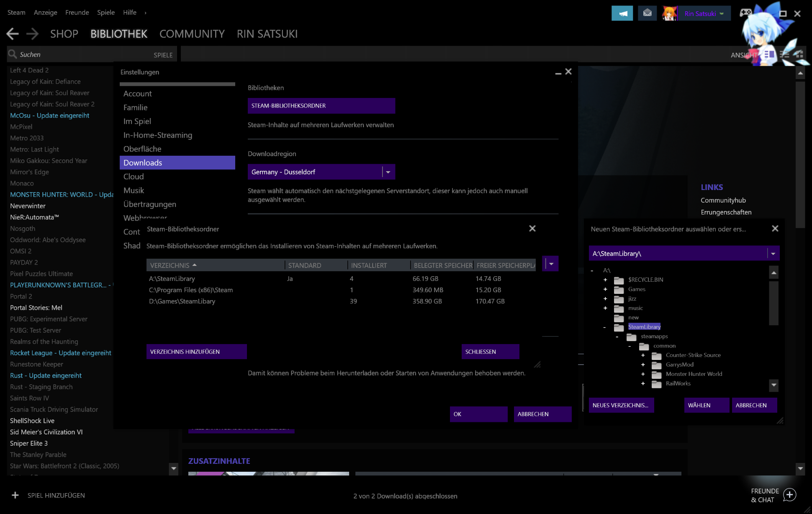Open Freunde & Chat plus icon

(x=789, y=495)
